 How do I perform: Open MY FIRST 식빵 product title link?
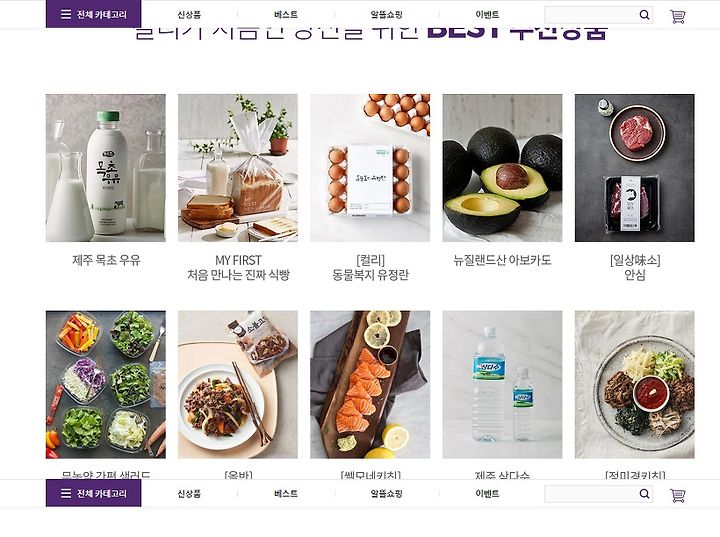[x=238, y=268]
